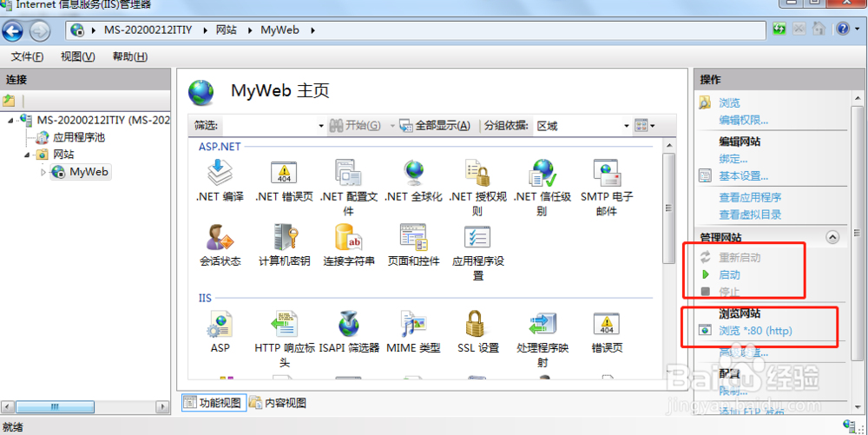Open the .NET 配置文件 feature

coord(348,187)
